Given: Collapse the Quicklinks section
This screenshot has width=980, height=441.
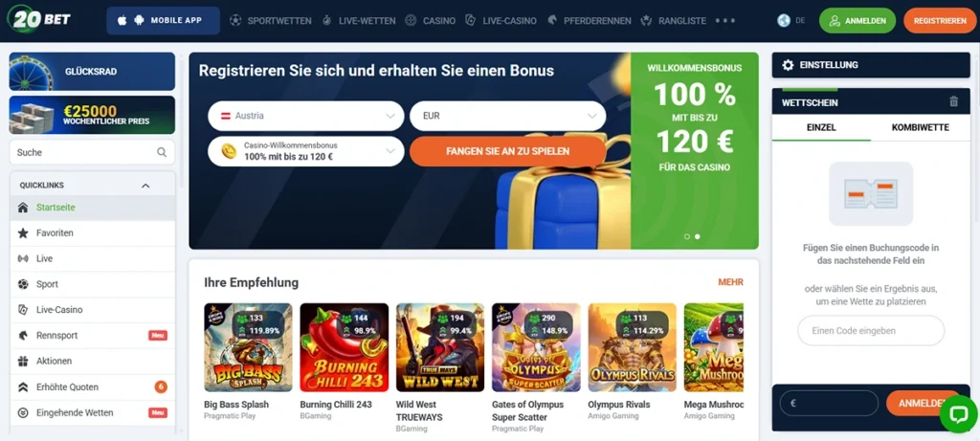Looking at the screenshot, I should point(145,186).
